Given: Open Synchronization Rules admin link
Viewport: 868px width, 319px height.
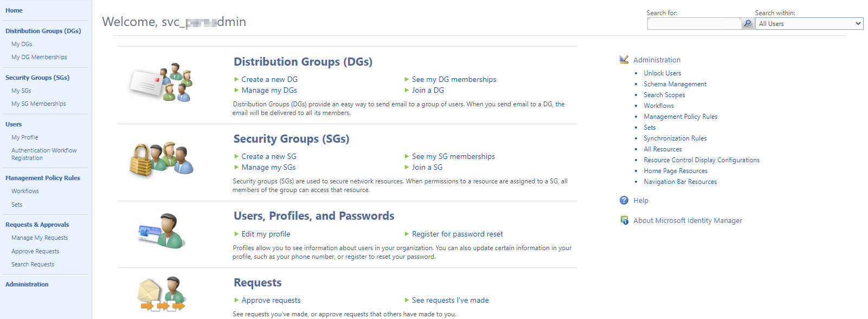Looking at the screenshot, I should [x=675, y=138].
